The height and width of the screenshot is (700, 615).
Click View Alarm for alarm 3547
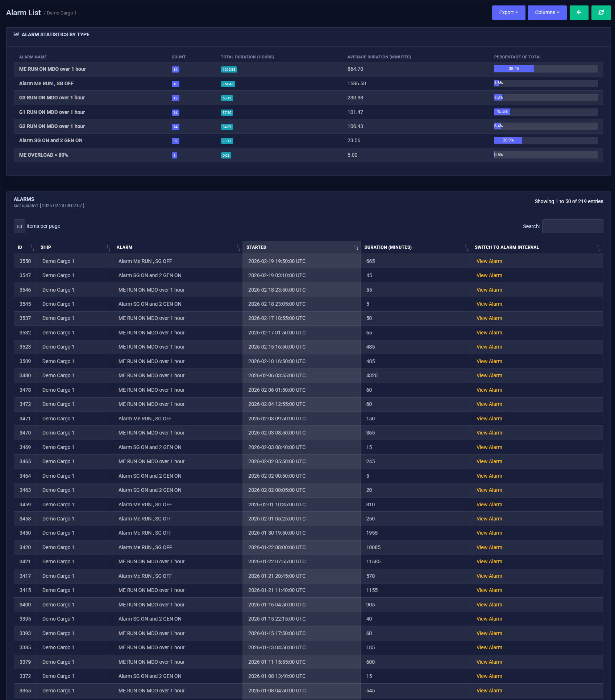click(x=489, y=275)
